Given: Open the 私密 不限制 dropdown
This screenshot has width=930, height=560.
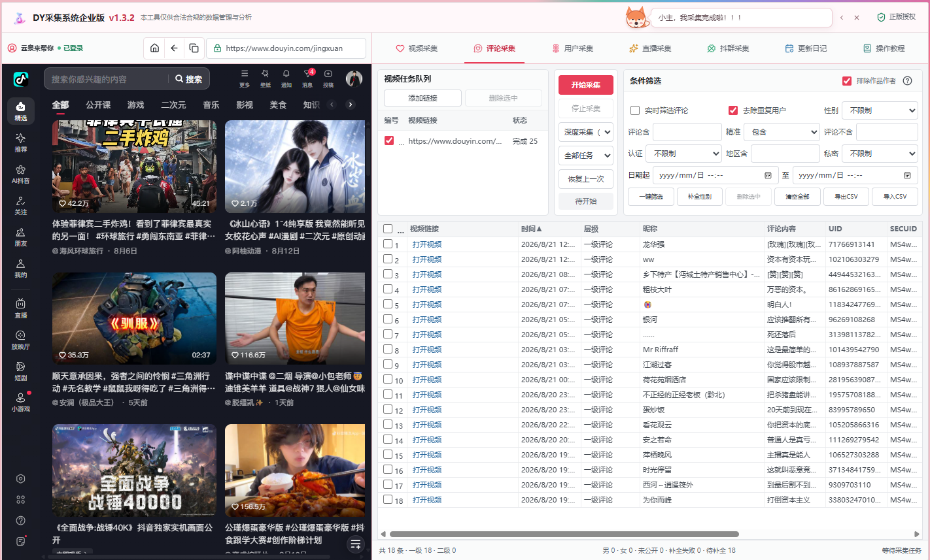Looking at the screenshot, I should point(880,154).
